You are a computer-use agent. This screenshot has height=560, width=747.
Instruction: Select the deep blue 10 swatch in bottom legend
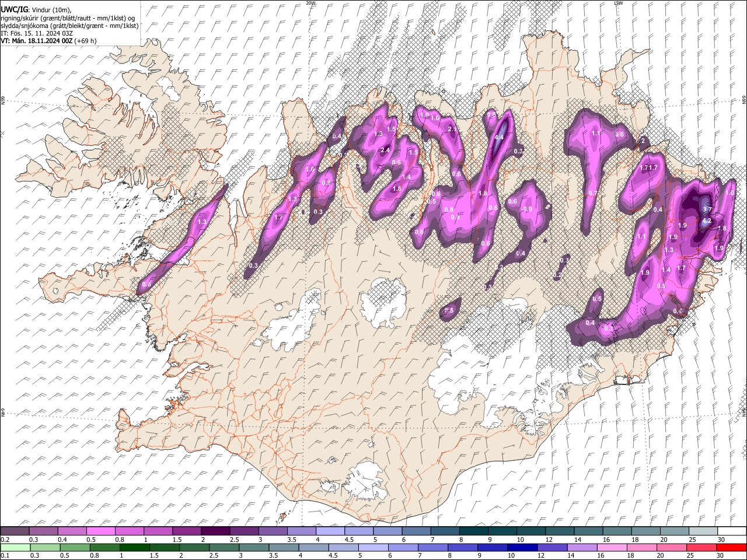(522, 548)
